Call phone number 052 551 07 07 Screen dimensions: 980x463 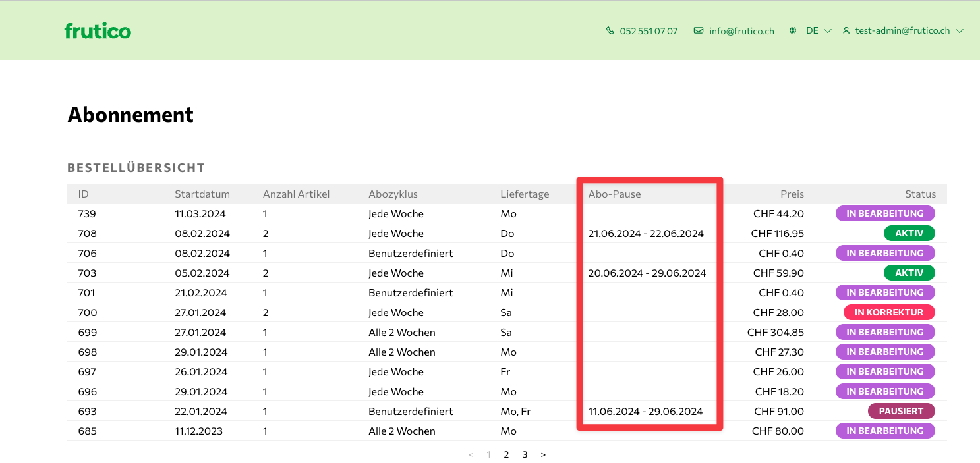(649, 31)
